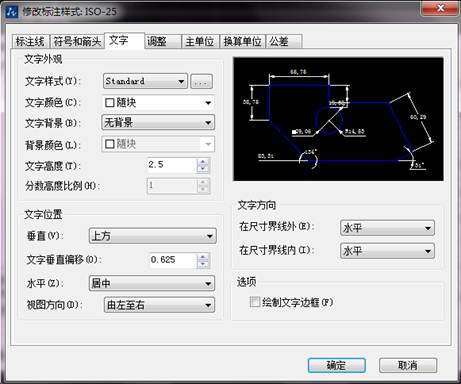This screenshot has width=461, height=384.
Task: Open the 文字样式 Standard dropdown
Action: pyautogui.click(x=145, y=81)
